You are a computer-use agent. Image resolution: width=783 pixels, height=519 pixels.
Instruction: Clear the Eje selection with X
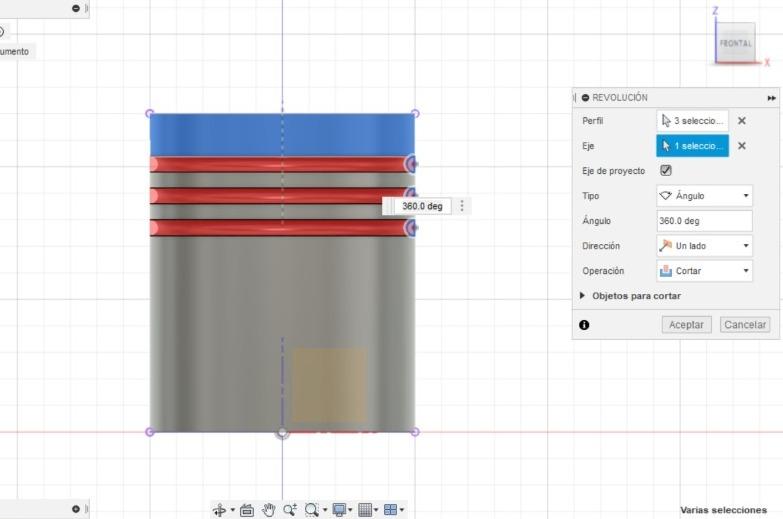(741, 146)
